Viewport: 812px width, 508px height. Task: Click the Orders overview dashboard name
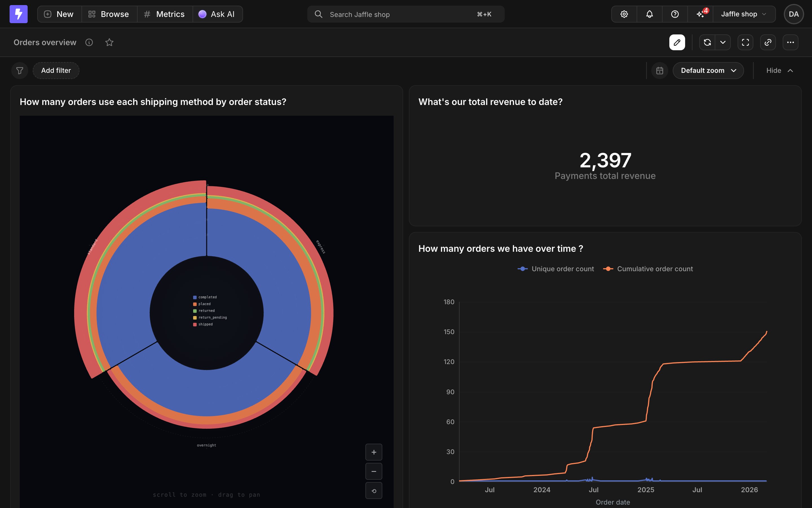point(45,42)
